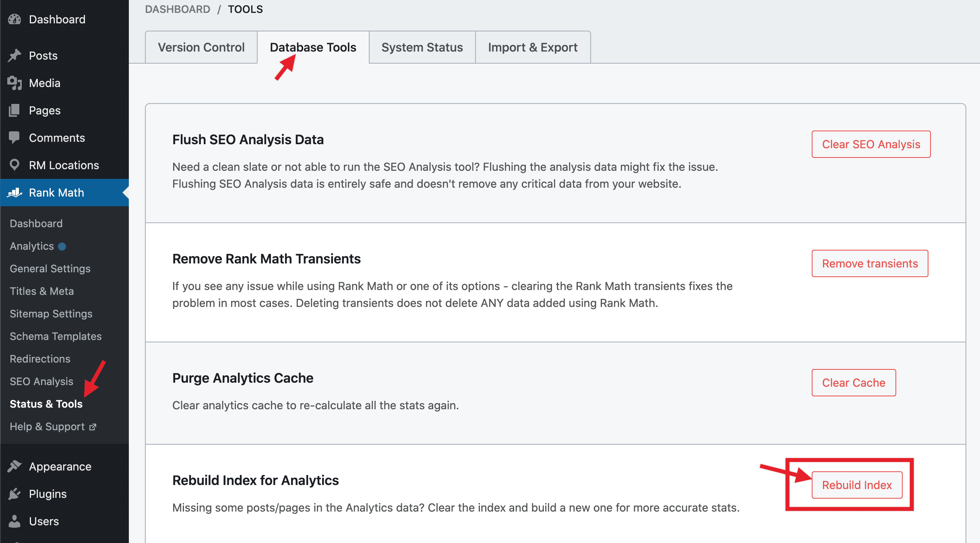The width and height of the screenshot is (980, 543).
Task: Click the Rebuild Index button
Action: (x=857, y=485)
